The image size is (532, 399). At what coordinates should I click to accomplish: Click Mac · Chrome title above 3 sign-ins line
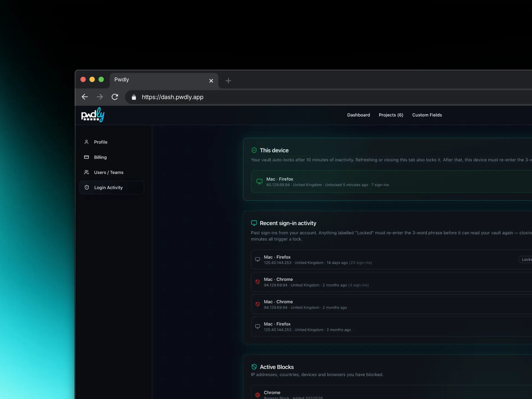tap(278, 279)
